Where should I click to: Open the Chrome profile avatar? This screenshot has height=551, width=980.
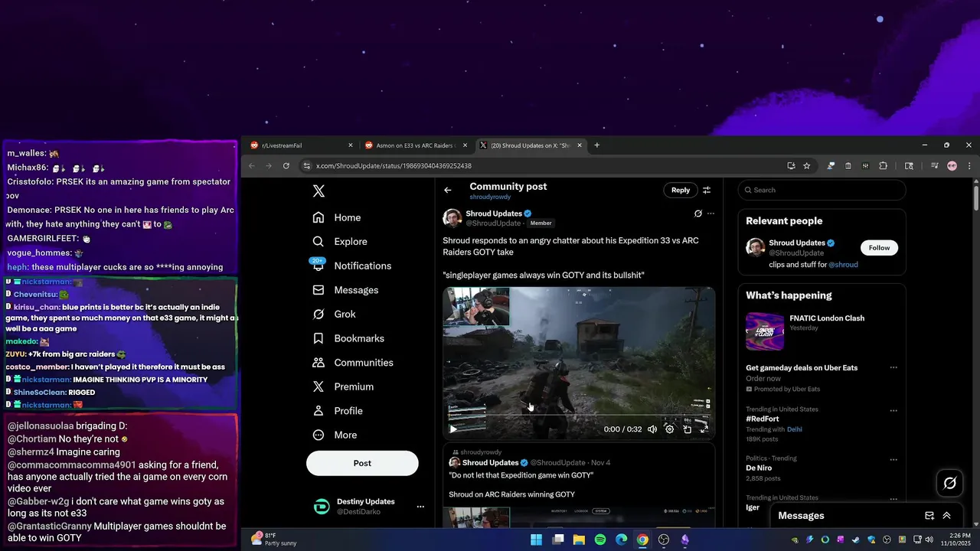952,165
